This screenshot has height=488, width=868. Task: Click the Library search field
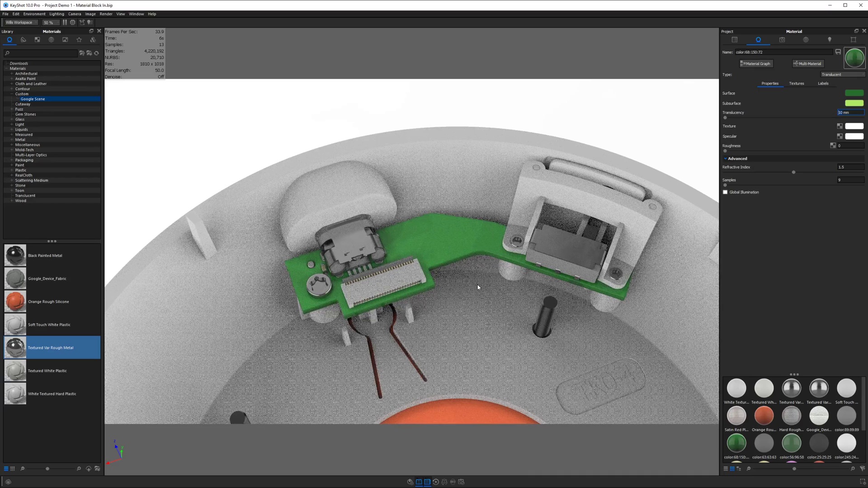pyautogui.click(x=41, y=53)
